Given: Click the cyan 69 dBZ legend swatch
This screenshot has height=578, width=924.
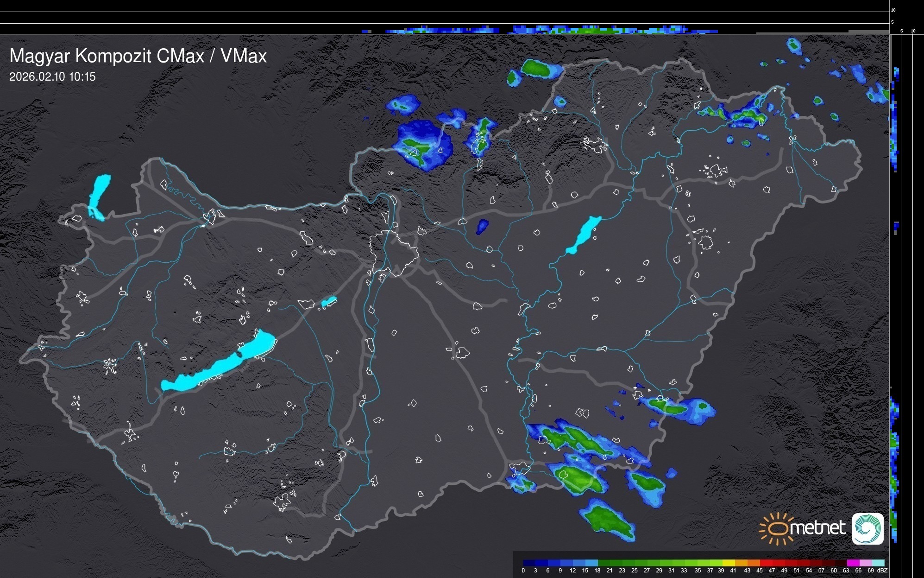Looking at the screenshot, I should point(878,563).
